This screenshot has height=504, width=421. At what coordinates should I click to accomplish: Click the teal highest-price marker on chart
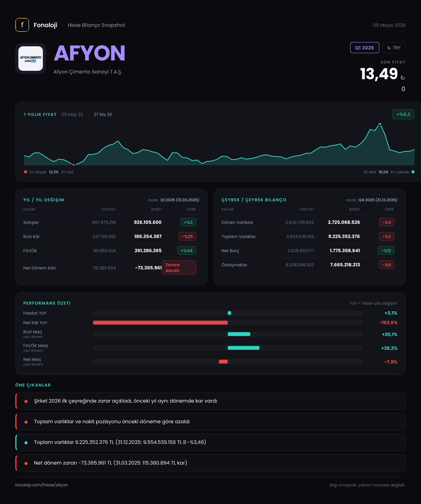tap(380, 124)
